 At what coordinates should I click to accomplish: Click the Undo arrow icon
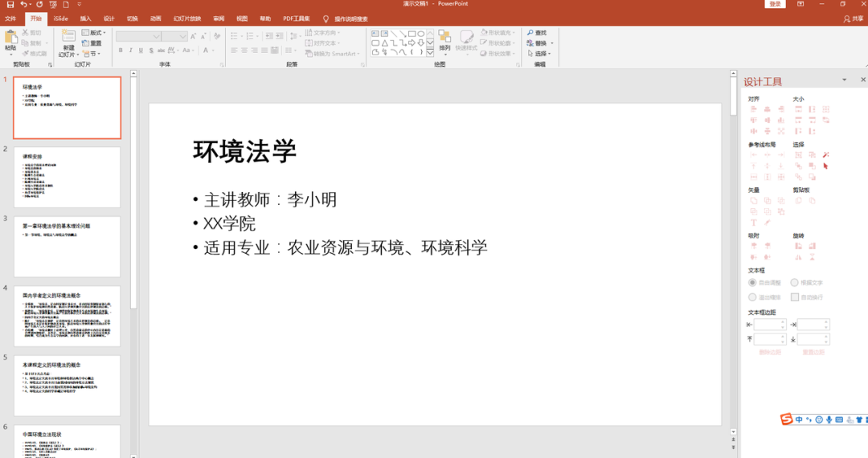[x=23, y=4]
